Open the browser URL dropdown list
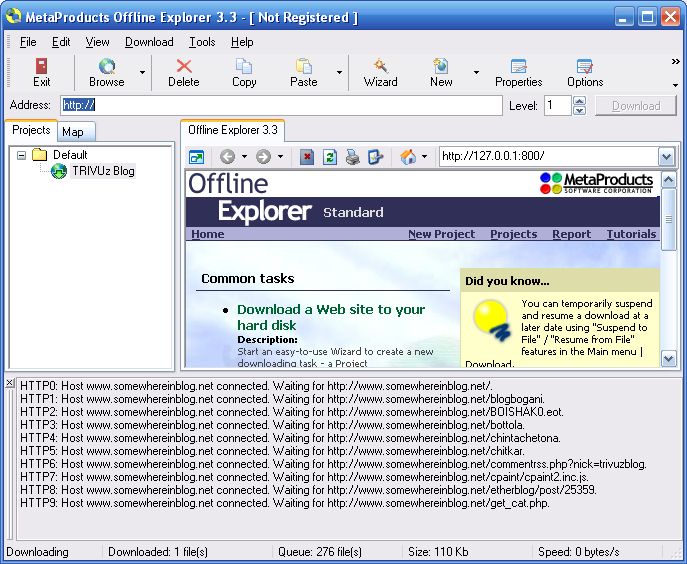687x564 pixels. point(666,156)
